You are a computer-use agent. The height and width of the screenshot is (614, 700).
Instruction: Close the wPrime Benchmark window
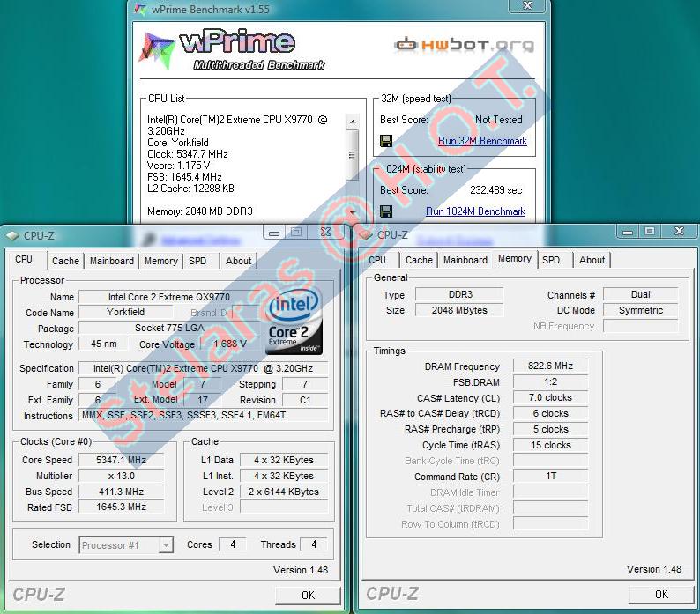(527, 5)
